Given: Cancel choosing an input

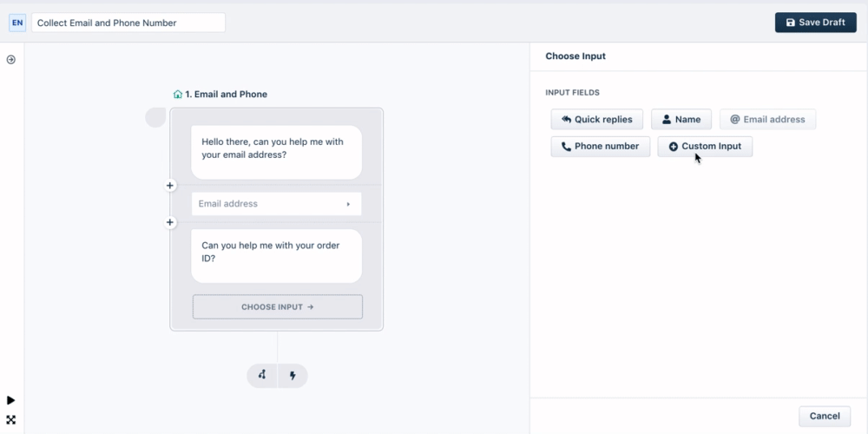Looking at the screenshot, I should pyautogui.click(x=825, y=417).
